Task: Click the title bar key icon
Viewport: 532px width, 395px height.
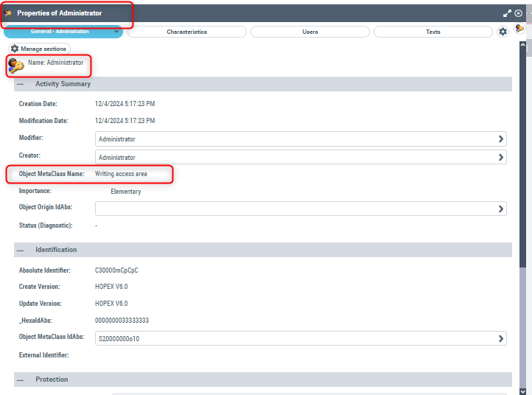Action: tap(8, 13)
